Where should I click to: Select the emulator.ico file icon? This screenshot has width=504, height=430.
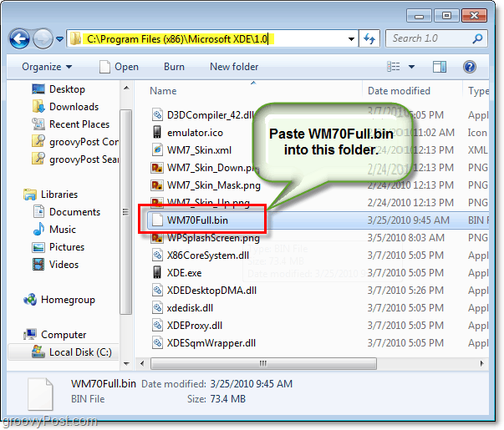pyautogui.click(x=157, y=132)
